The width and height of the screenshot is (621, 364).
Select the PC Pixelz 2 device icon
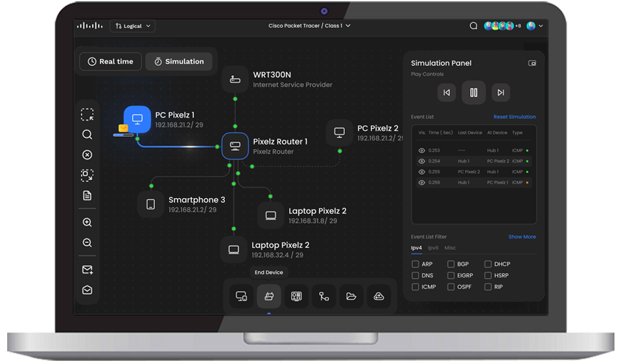click(340, 133)
